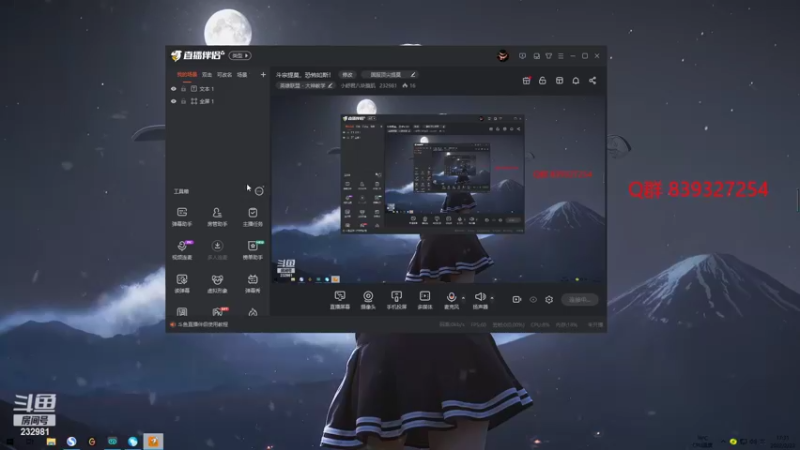This screenshot has width=800, height=450.
Task: Click the light-blue round app icon in taskbar
Action: (x=133, y=441)
